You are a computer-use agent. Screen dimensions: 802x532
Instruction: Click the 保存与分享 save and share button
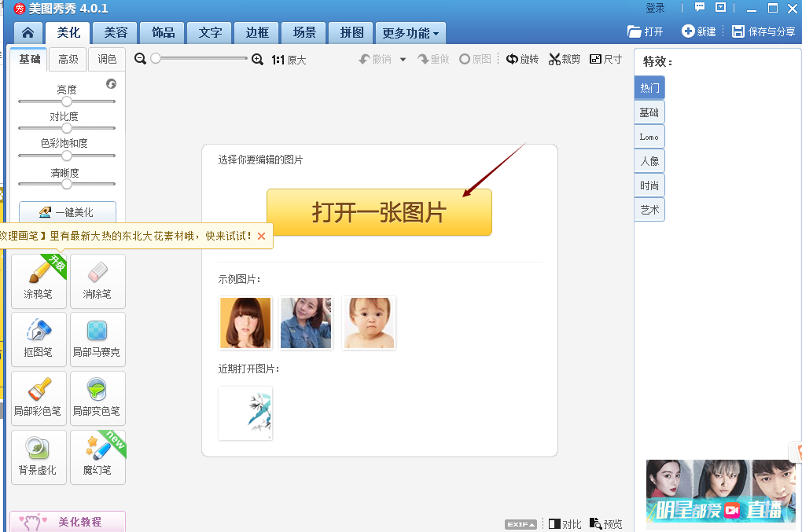tap(763, 31)
